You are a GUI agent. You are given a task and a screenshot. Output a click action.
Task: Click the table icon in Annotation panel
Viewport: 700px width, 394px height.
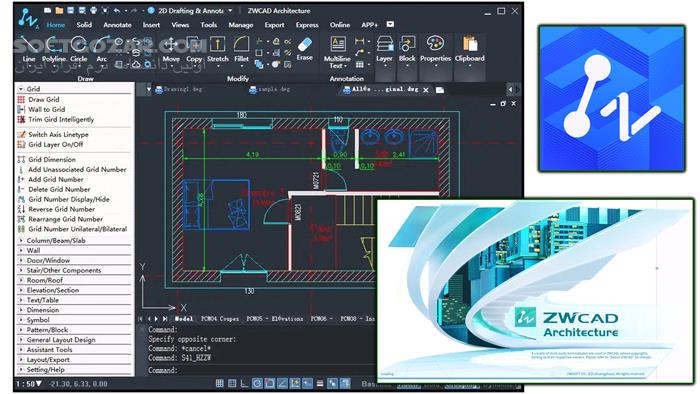(359, 65)
